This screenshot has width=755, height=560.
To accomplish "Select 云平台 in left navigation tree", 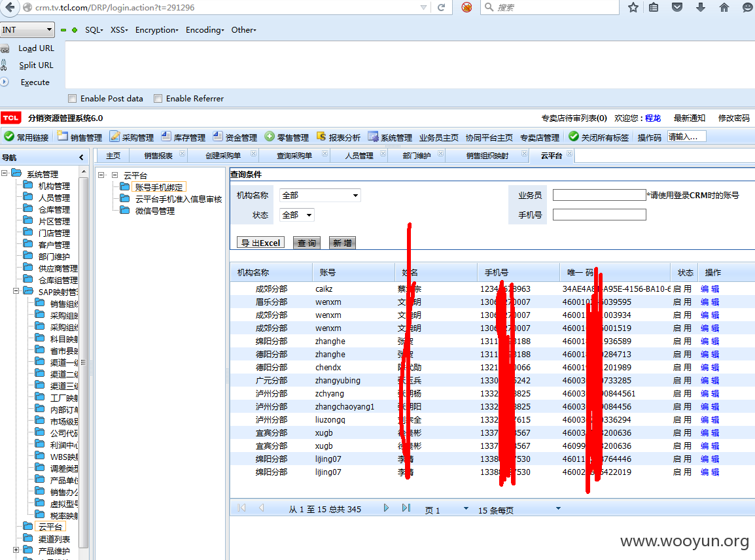I will pyautogui.click(x=50, y=527).
